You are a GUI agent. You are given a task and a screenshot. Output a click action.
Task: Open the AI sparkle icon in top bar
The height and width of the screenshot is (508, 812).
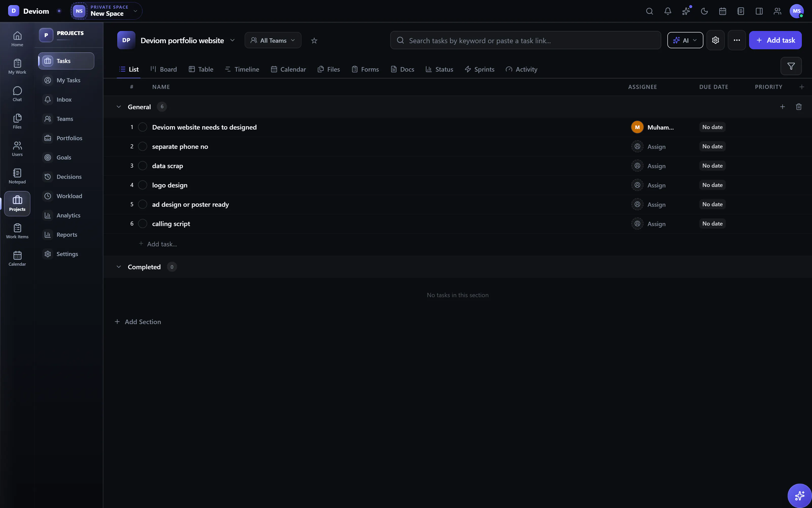(x=686, y=11)
